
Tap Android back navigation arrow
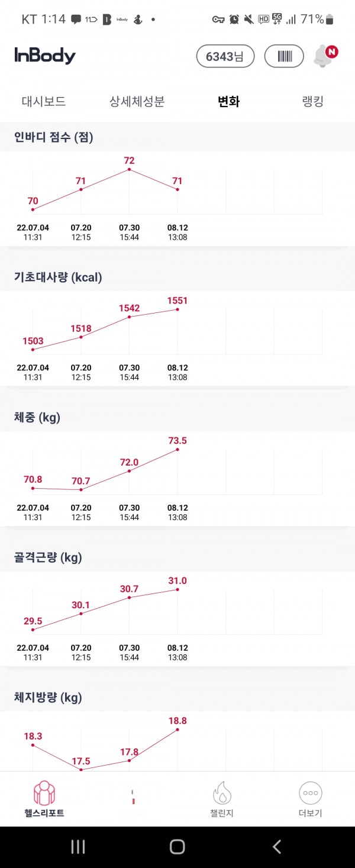276,847
